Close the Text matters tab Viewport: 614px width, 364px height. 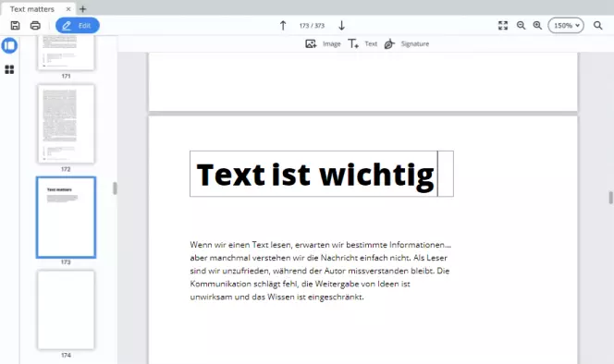[68, 9]
